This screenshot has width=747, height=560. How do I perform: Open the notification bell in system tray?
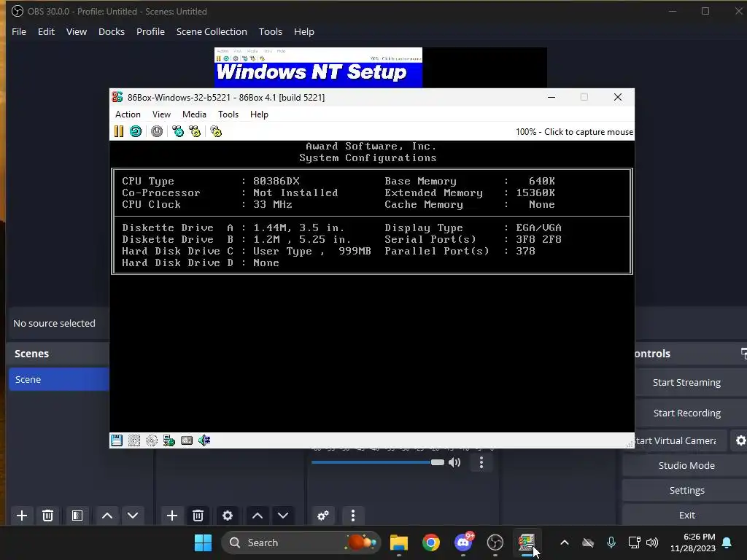coord(727,542)
